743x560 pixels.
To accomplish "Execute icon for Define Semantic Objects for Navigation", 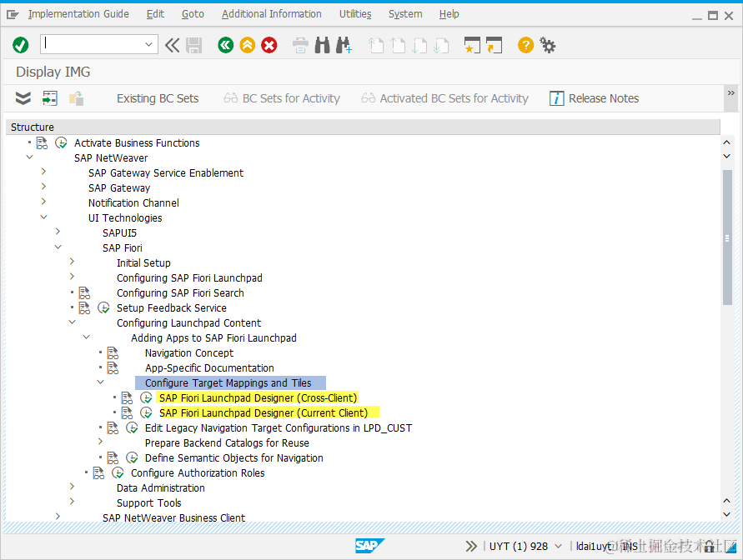I will [133, 458].
